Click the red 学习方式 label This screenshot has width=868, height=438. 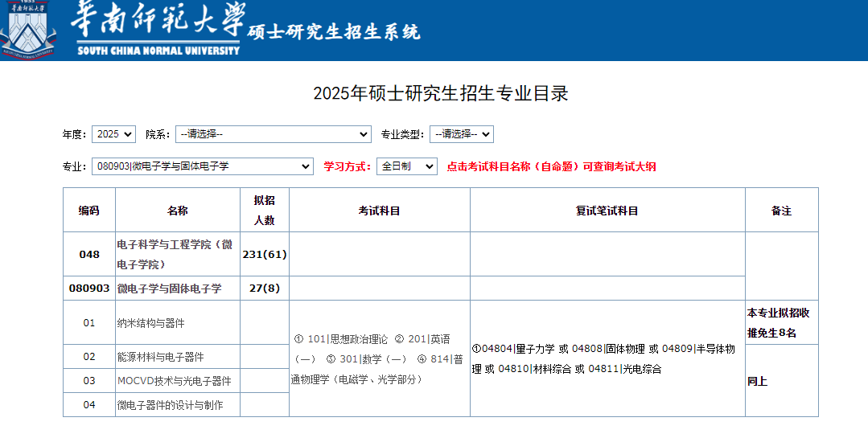(x=347, y=166)
